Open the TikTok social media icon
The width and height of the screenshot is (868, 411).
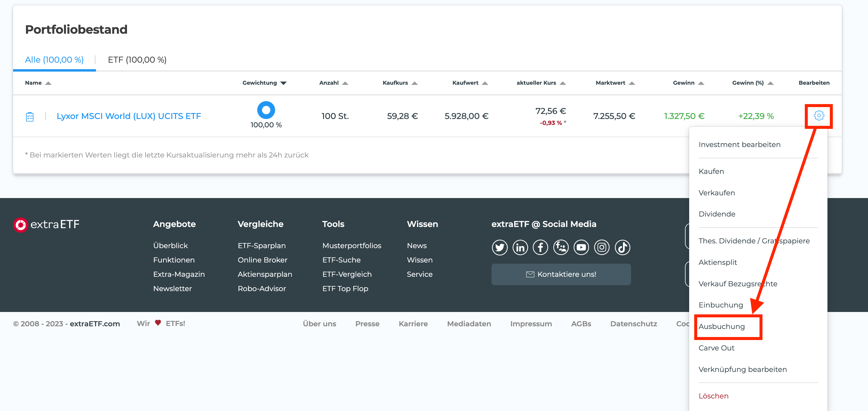[622, 248]
